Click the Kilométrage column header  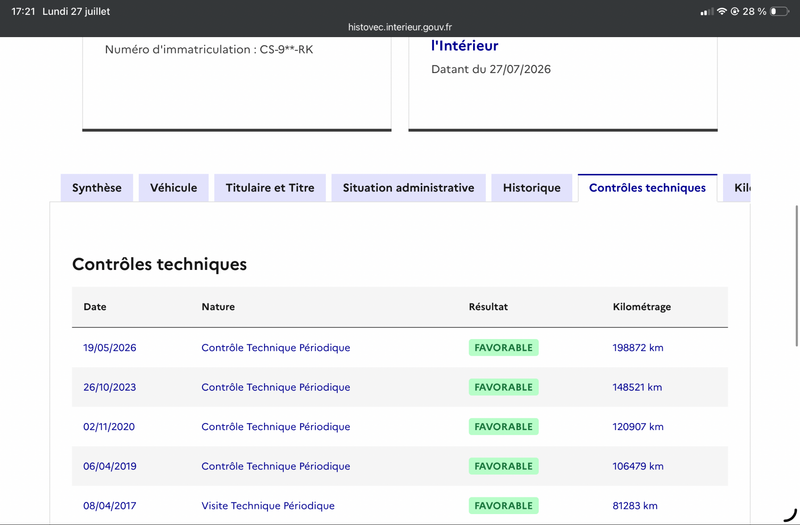(642, 307)
